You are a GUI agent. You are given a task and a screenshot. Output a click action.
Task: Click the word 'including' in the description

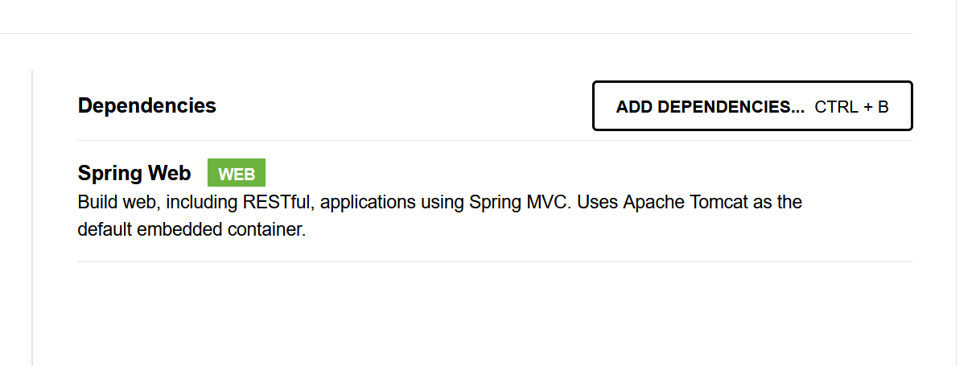click(x=196, y=202)
